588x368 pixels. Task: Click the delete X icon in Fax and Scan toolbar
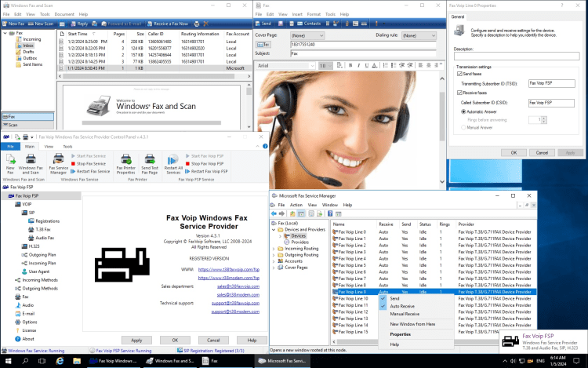click(x=206, y=24)
